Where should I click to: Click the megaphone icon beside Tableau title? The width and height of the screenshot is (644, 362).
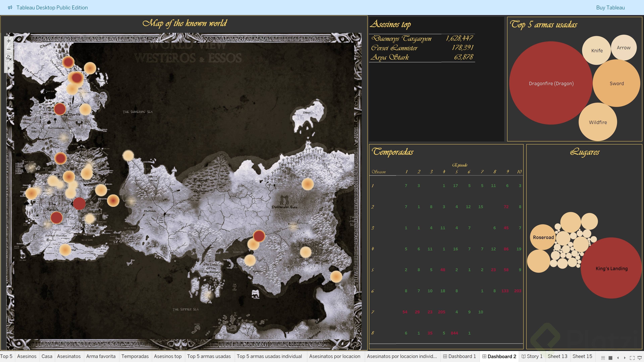[10, 8]
